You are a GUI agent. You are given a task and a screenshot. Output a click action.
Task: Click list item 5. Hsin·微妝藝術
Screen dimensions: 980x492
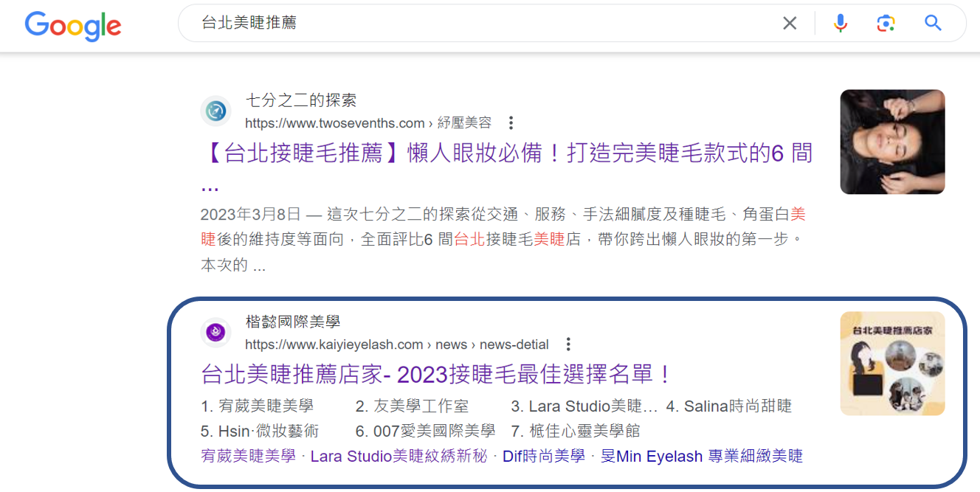point(260,431)
